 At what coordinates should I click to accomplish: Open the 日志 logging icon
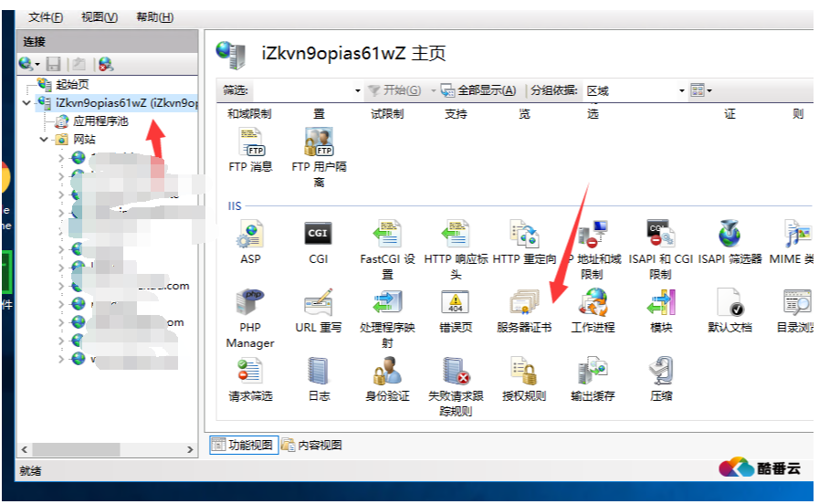click(318, 373)
